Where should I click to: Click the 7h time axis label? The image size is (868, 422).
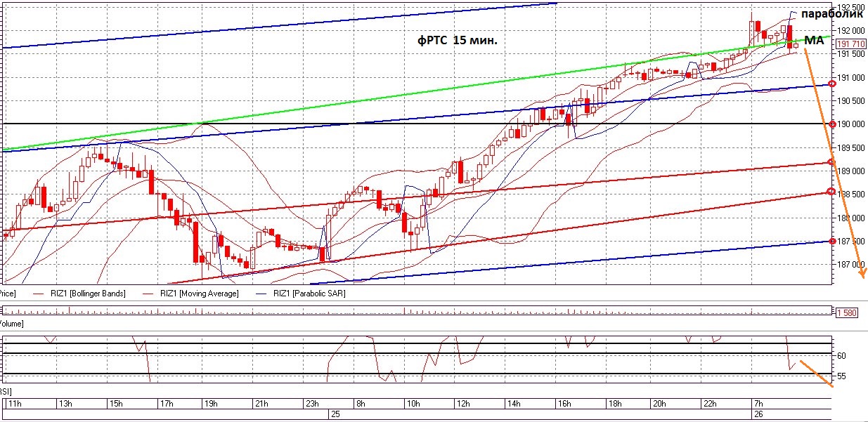[x=758, y=404]
